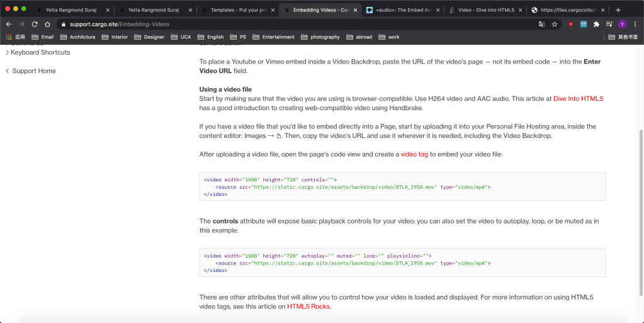The image size is (644, 323).
Task: Open the Google Translate icon in address bar
Action: 541,24
